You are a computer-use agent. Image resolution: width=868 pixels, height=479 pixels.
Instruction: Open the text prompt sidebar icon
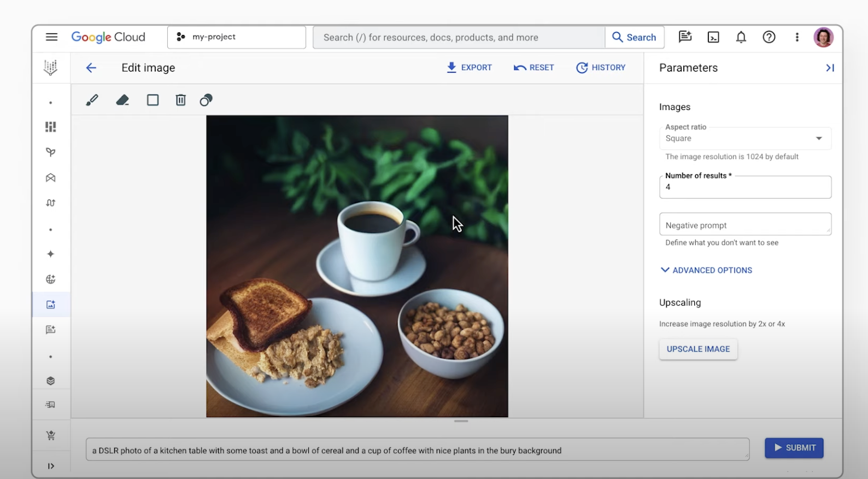tap(51, 330)
